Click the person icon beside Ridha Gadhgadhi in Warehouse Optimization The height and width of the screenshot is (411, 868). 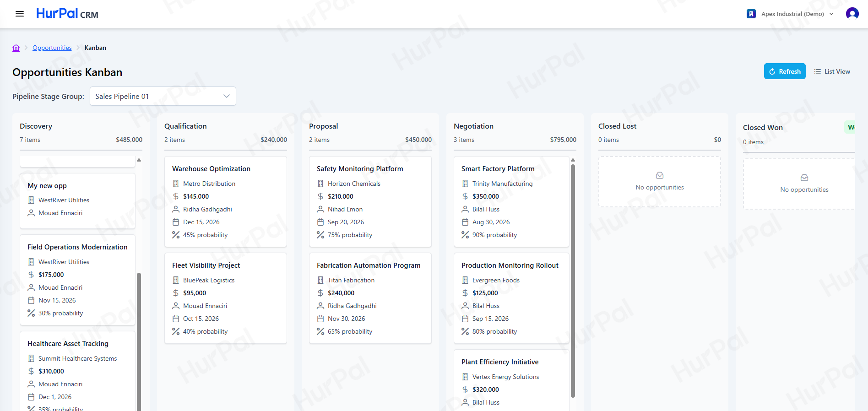(176, 209)
